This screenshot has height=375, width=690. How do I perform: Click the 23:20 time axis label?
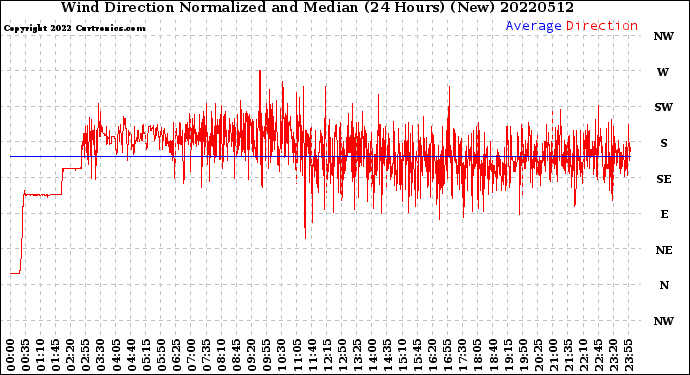click(613, 355)
